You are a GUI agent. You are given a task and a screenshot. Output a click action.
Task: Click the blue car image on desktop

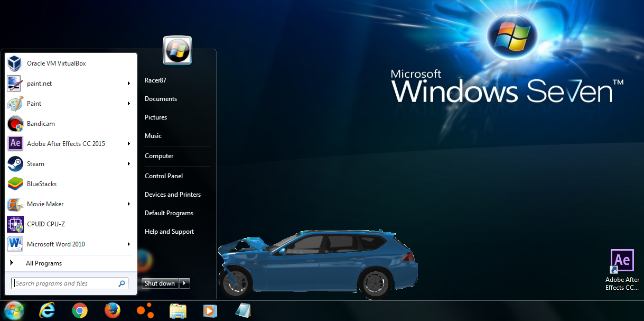[x=318, y=264]
